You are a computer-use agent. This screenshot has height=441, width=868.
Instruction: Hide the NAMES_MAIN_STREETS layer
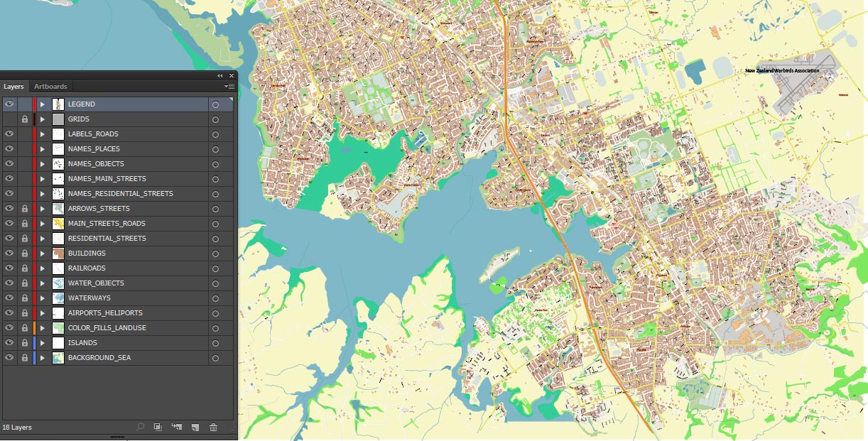(9, 179)
